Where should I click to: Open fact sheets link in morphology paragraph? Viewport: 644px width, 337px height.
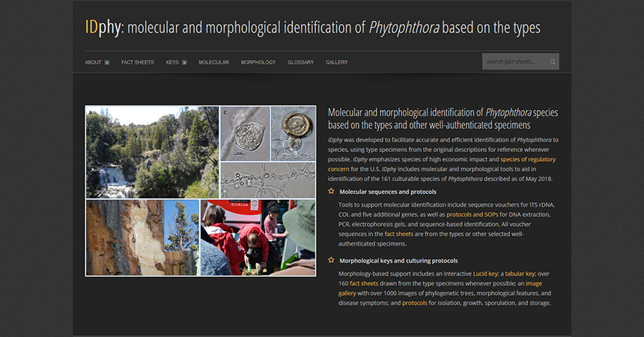tap(364, 284)
